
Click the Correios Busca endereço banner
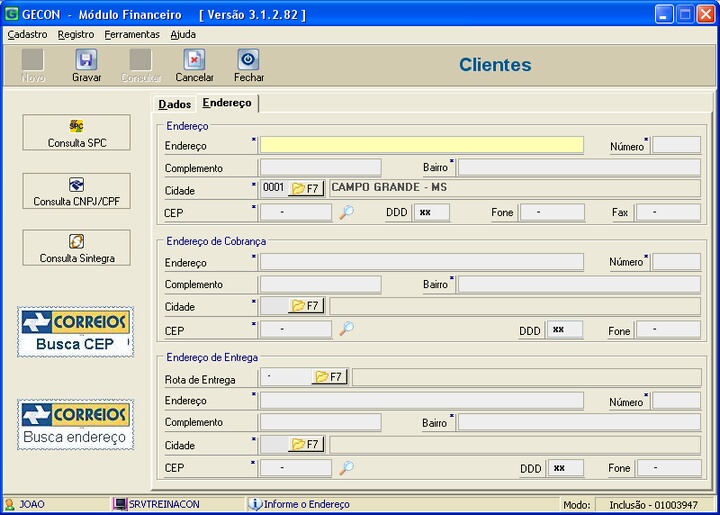(76, 425)
